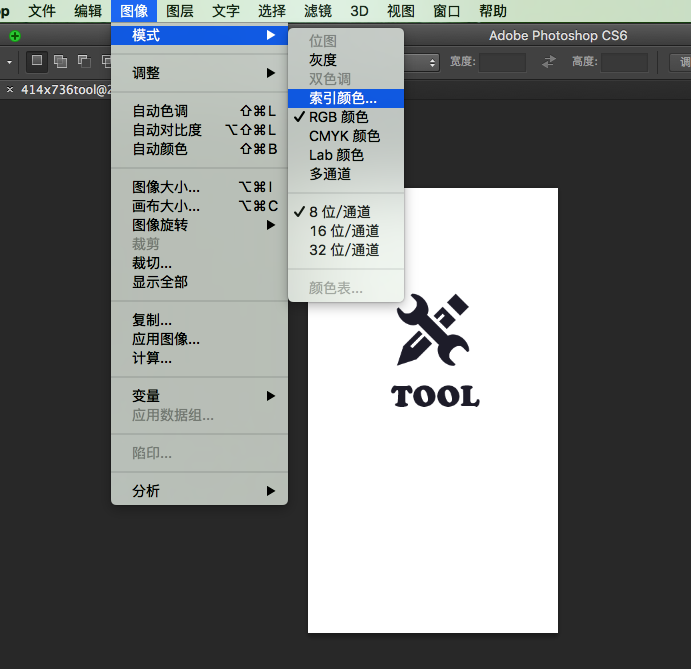Viewport: 691px width, 669px height.
Task: Swap width and height arrows icon
Action: tap(548, 62)
